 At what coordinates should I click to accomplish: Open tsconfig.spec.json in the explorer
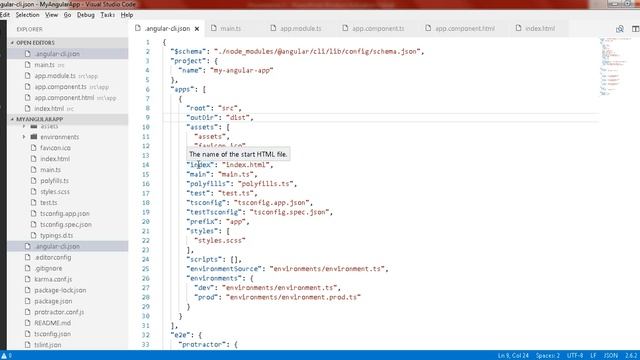67,224
